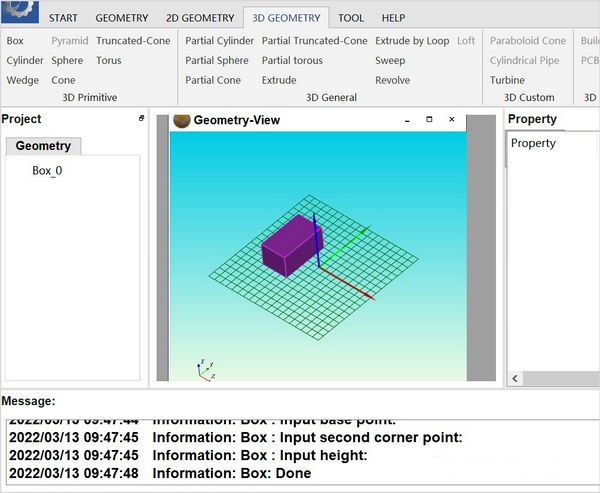Create a Cylinder primitive
The height and width of the screenshot is (493, 600).
25,60
